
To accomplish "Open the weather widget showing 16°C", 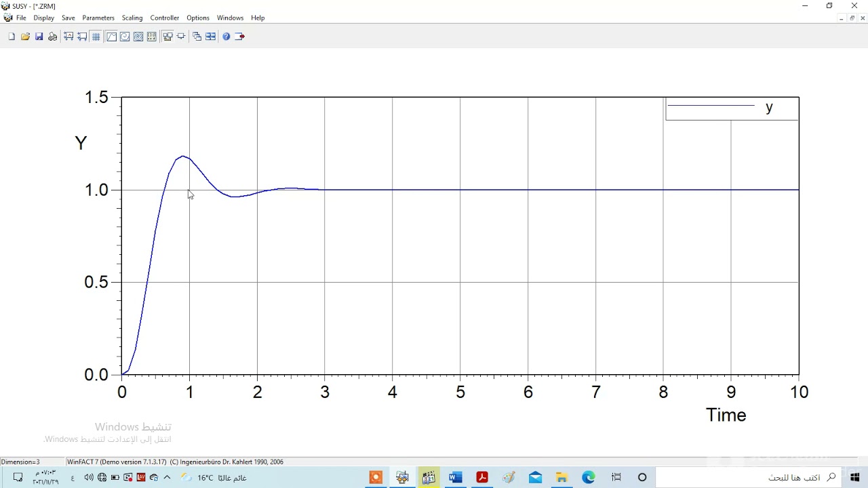I will 214,477.
